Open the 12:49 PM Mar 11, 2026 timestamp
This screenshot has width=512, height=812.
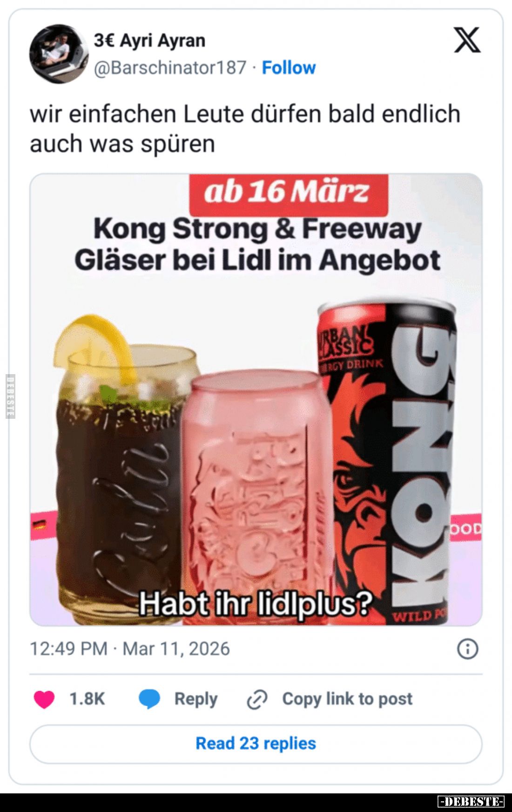(x=130, y=649)
